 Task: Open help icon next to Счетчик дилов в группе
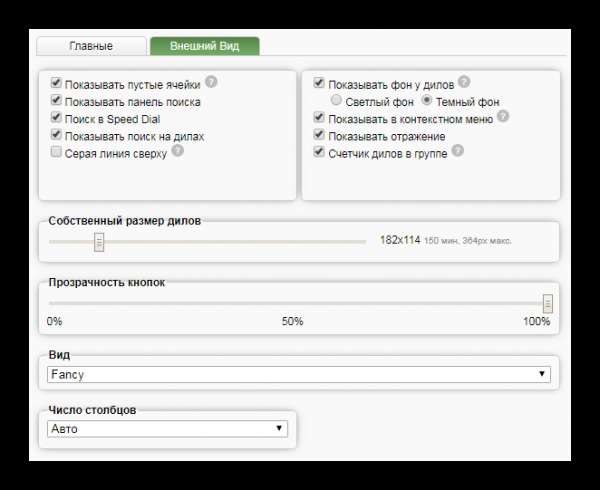pyautogui.click(x=458, y=151)
